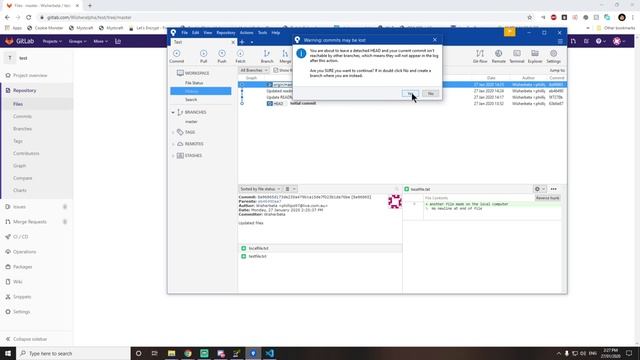Open Merge Requests in GitLab sidebar
This screenshot has height=360, width=640.
tap(29, 222)
